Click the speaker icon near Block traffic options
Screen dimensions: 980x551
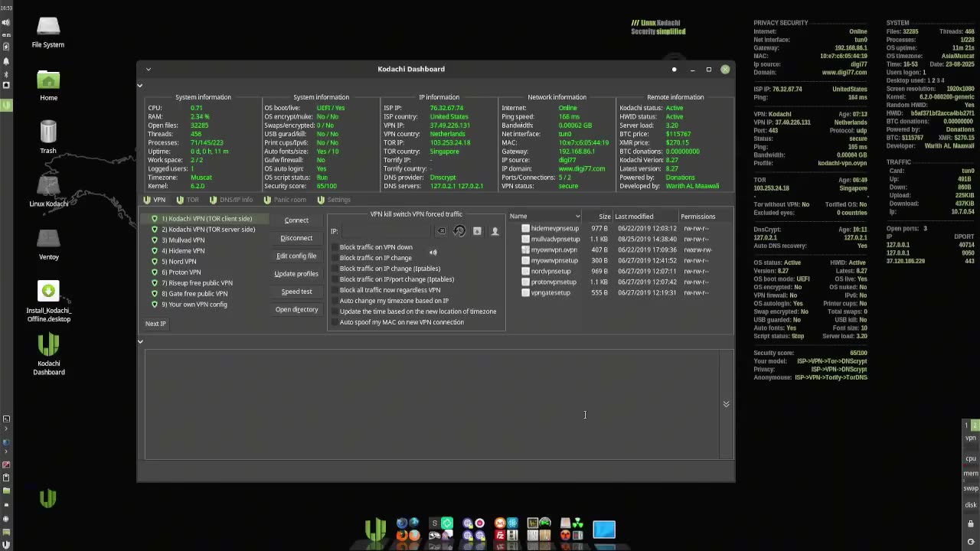click(433, 253)
